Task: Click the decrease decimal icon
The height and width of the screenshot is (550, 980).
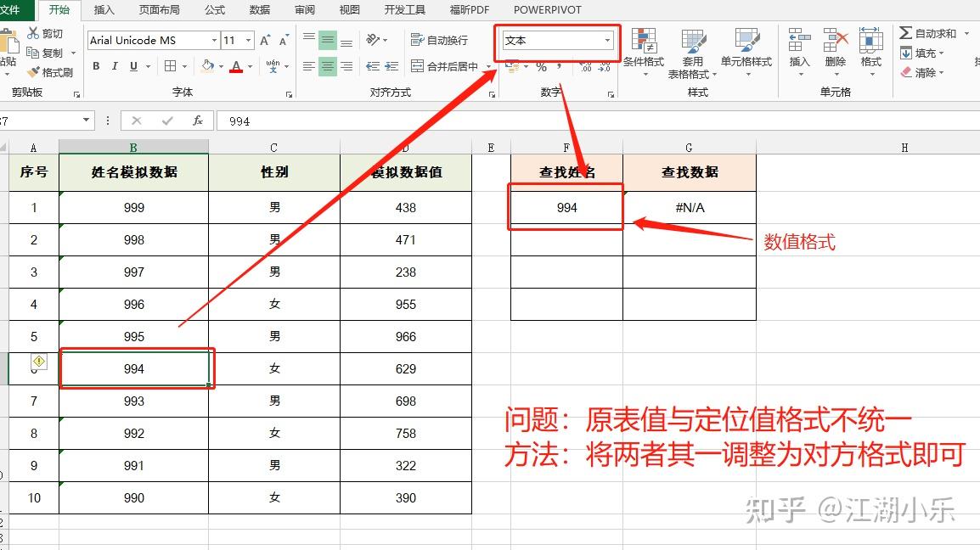Action: click(605, 66)
